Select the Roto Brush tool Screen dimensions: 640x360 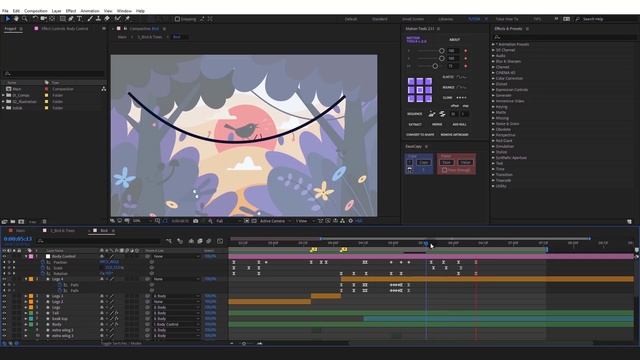118,19
